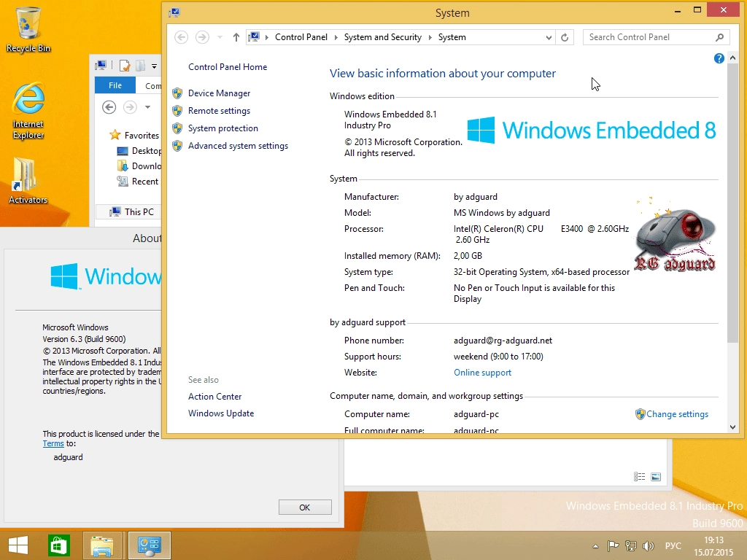
Task: Open Action Center link
Action: pyautogui.click(x=215, y=397)
